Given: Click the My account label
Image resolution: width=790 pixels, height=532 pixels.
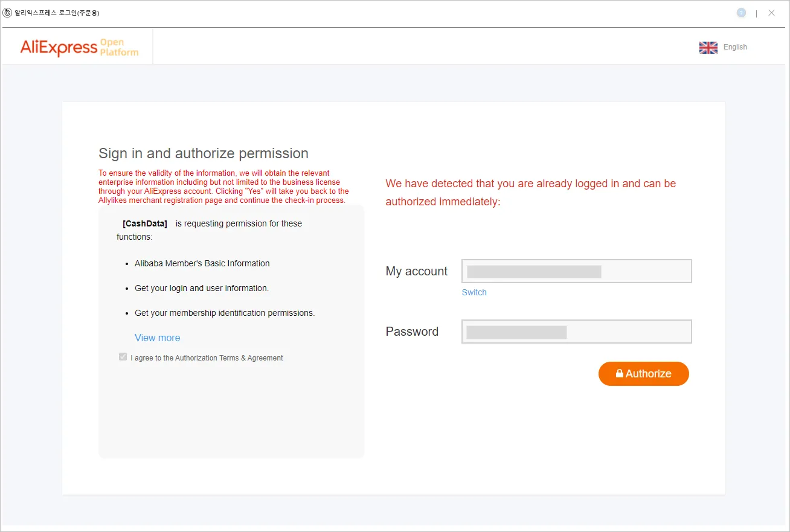Looking at the screenshot, I should coord(417,271).
